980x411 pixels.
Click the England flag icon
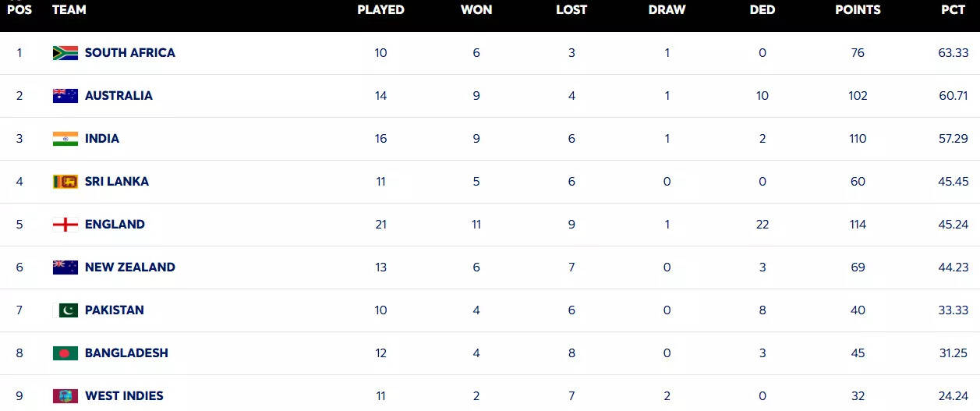(65, 225)
